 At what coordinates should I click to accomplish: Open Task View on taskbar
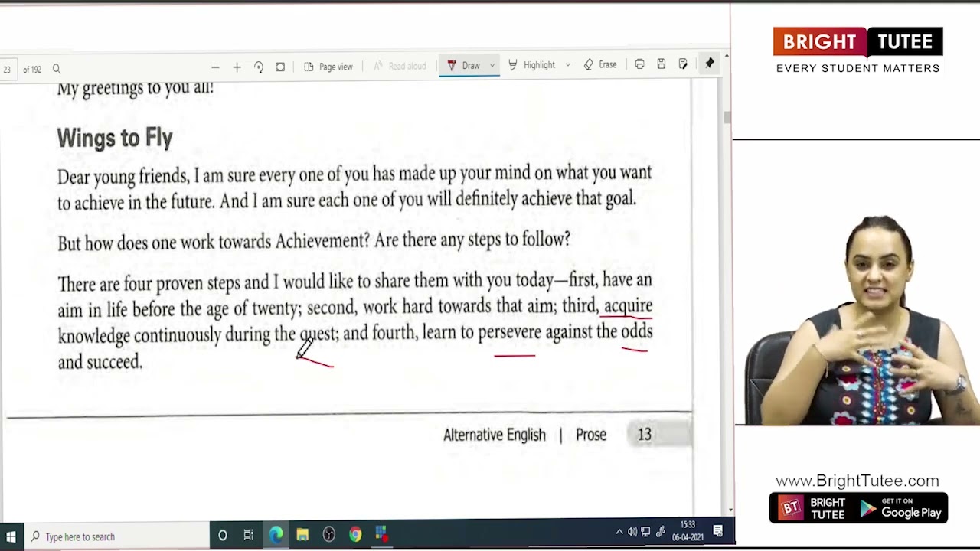click(248, 535)
